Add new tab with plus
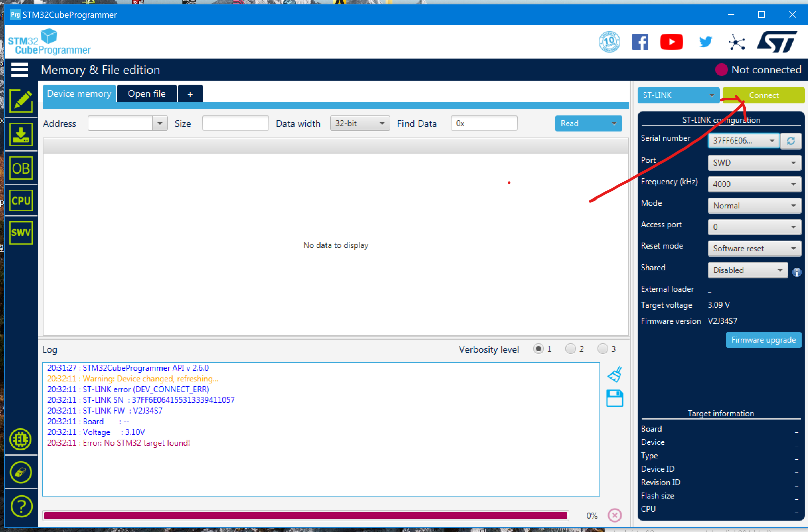This screenshot has height=532, width=808. point(190,94)
